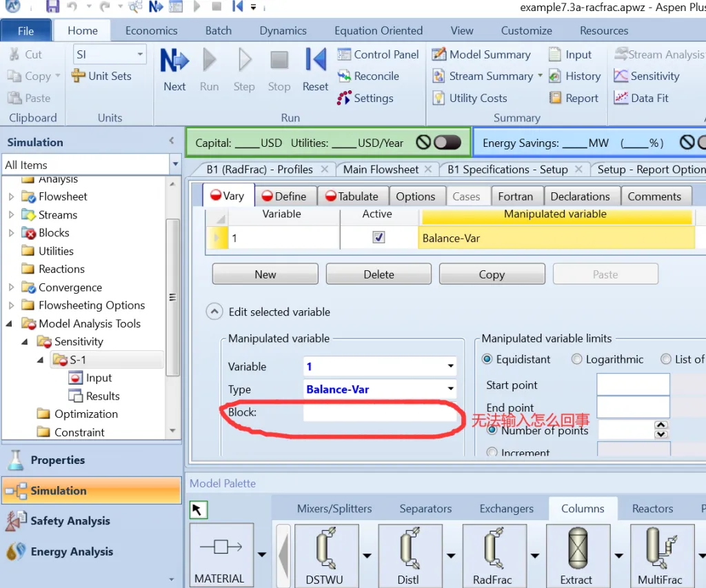Viewport: 706px width, 588px height.
Task: Select the Increment option
Action: 492,452
